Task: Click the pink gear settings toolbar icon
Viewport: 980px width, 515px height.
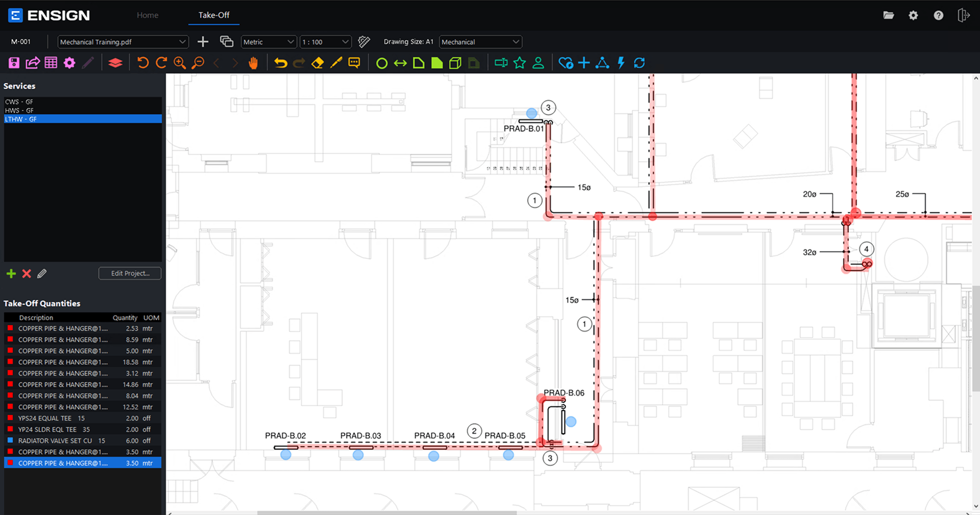Action: [x=69, y=63]
